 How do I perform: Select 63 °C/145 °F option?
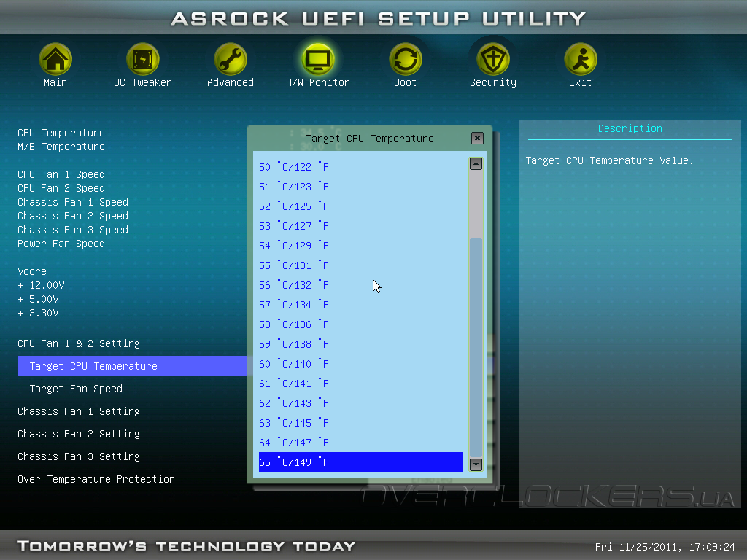(x=360, y=423)
